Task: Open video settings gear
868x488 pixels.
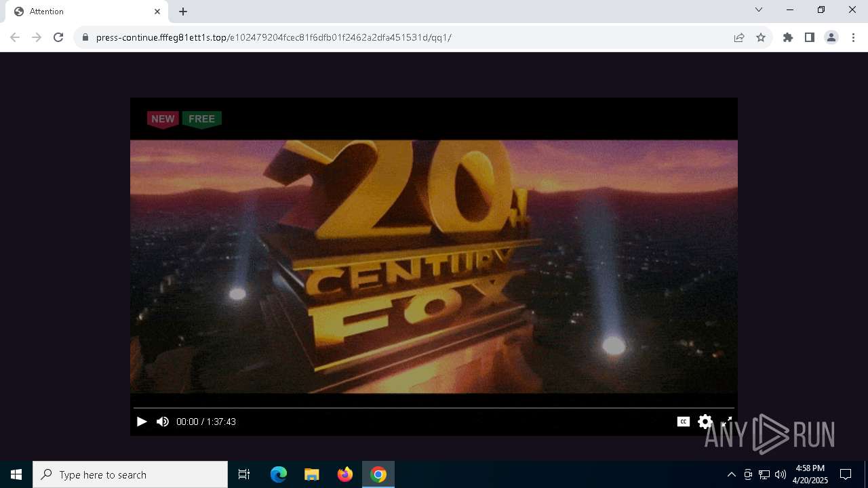Action: pos(705,422)
